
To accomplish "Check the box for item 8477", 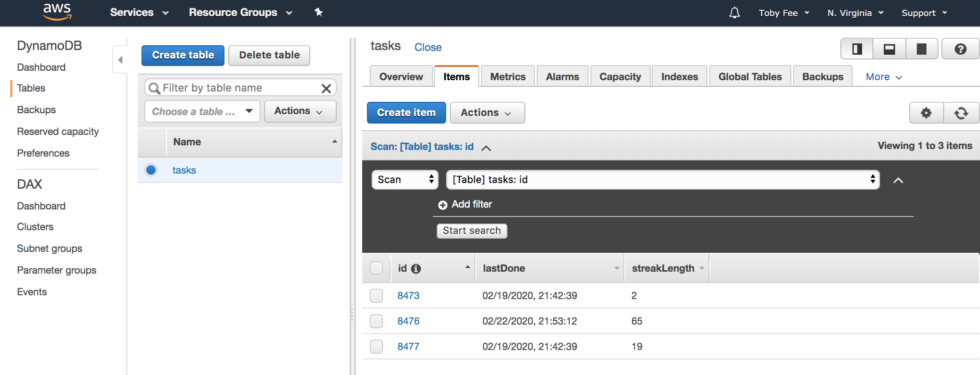I will click(x=376, y=347).
